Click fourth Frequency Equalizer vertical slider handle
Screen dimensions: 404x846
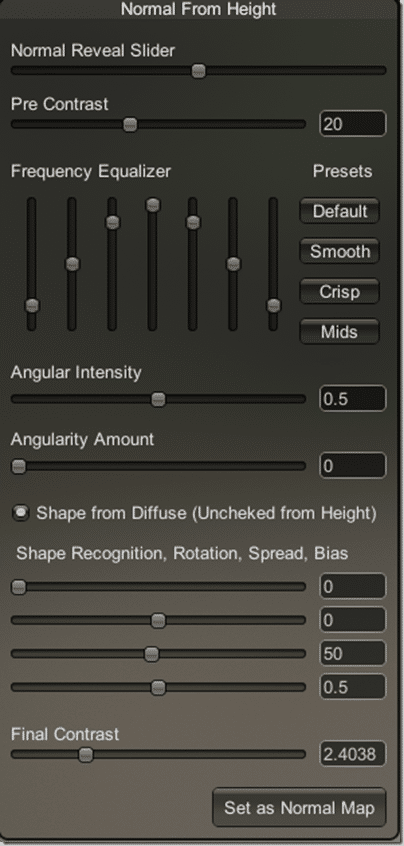[x=153, y=204]
